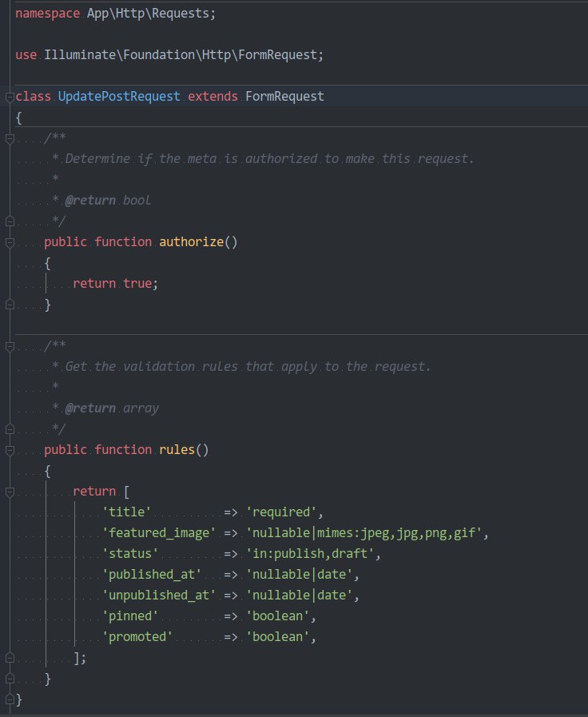Click the 'nullable|mimes:jpeg,jpg,png,gif' rule string

[364, 533]
